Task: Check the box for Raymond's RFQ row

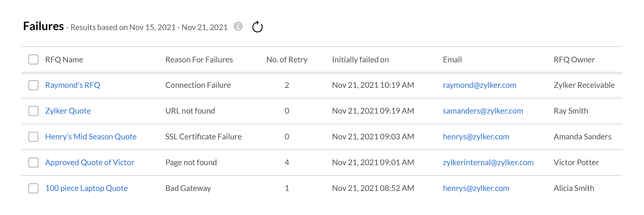Action: (x=33, y=85)
